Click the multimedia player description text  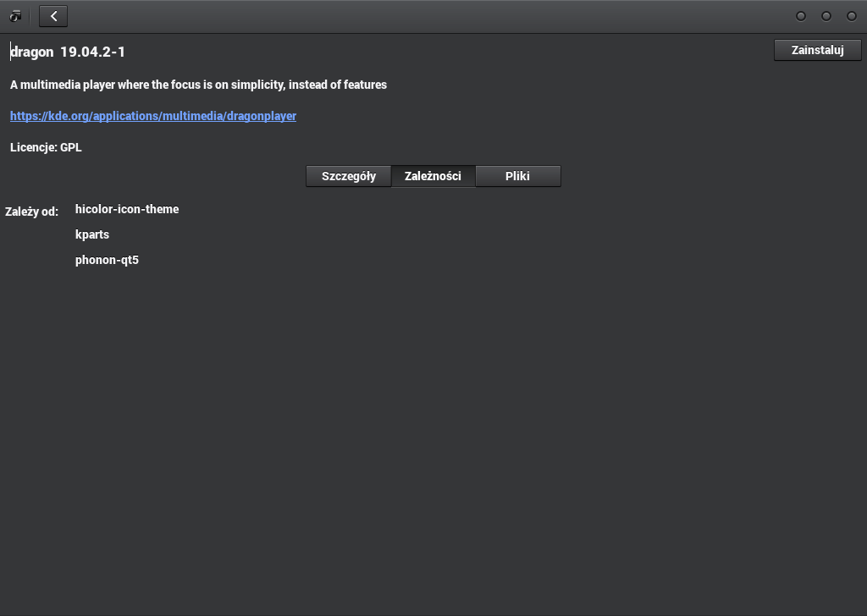pos(198,85)
